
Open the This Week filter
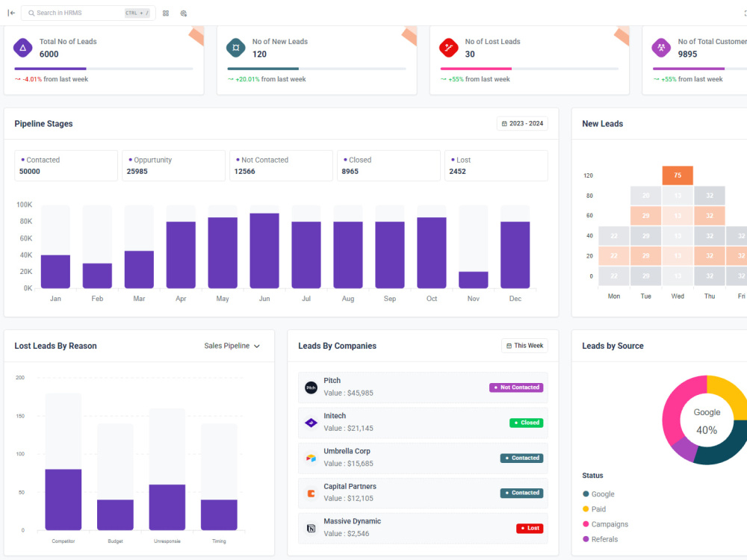[x=524, y=346]
